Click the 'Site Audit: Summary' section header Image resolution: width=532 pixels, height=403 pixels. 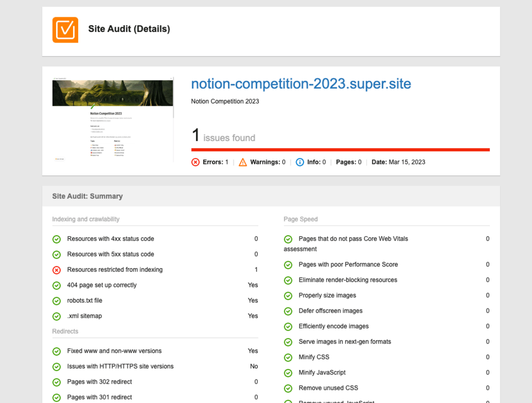click(x=88, y=196)
